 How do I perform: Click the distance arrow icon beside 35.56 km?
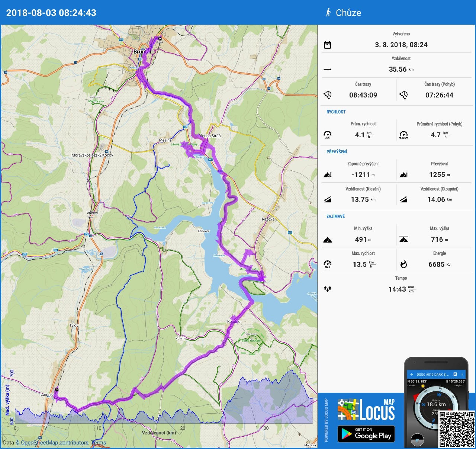pos(328,70)
